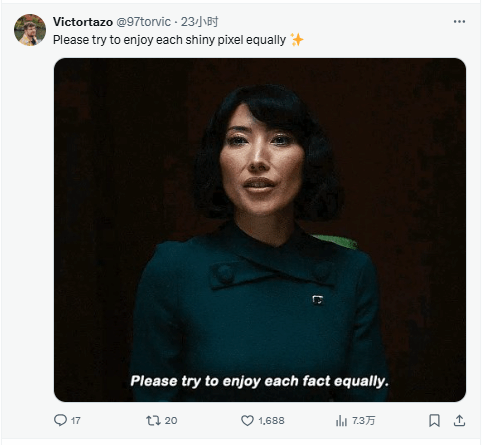Click the repost arrows icon

[x=153, y=420]
